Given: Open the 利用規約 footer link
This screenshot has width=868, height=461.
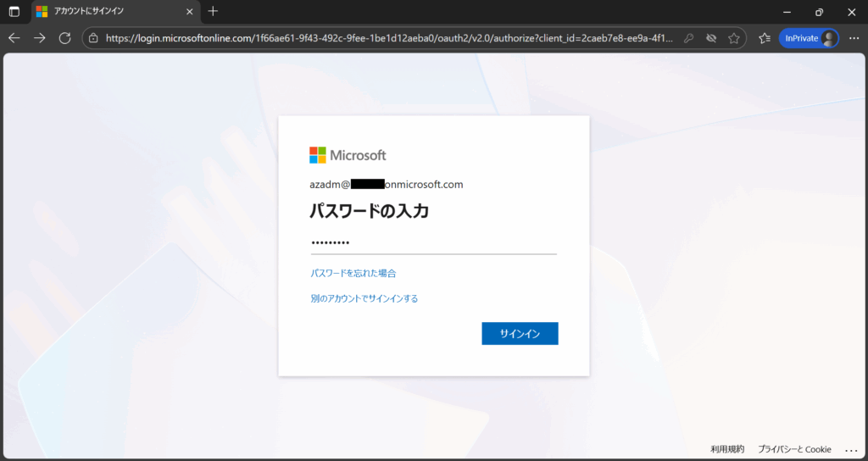Looking at the screenshot, I should click(x=726, y=449).
